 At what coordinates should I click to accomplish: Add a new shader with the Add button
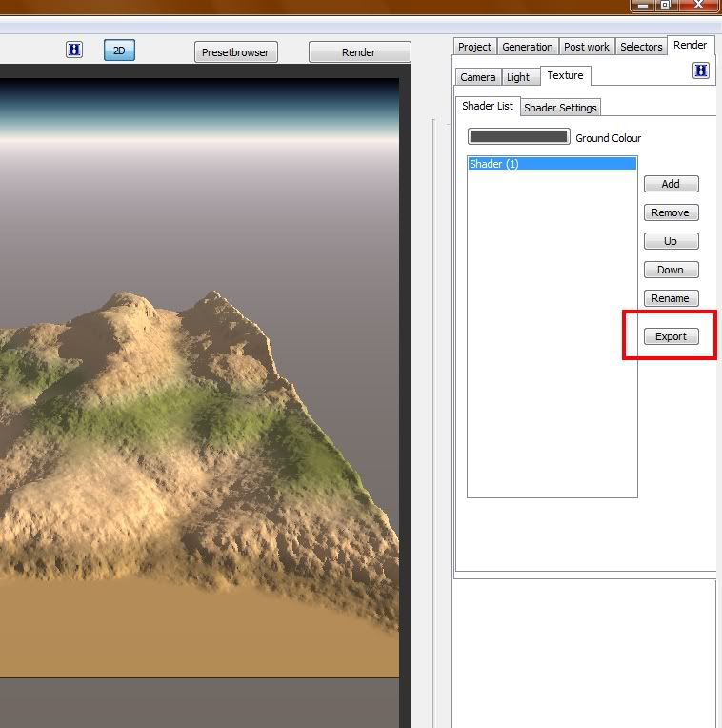coord(671,184)
